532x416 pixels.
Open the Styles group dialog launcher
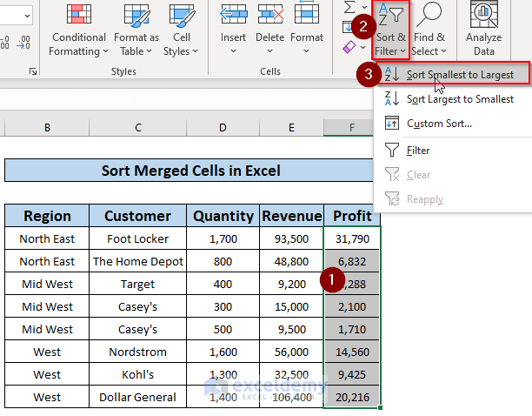(33, 71)
